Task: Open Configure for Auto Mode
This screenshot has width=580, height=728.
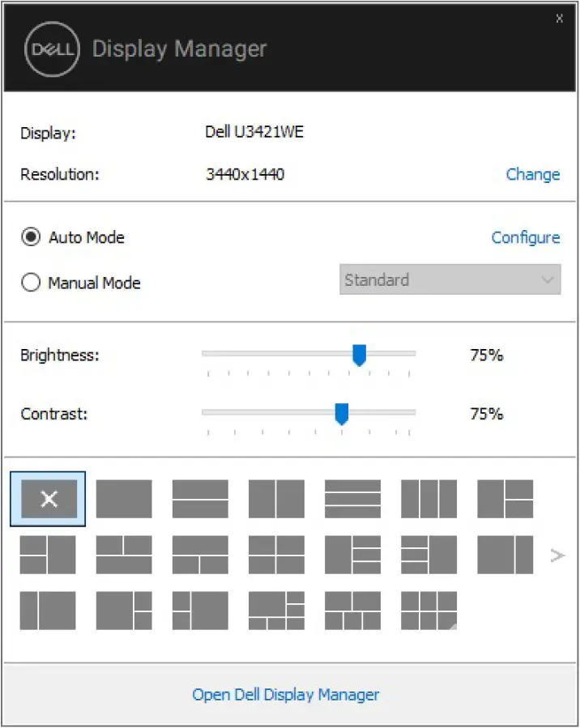Action: point(526,237)
